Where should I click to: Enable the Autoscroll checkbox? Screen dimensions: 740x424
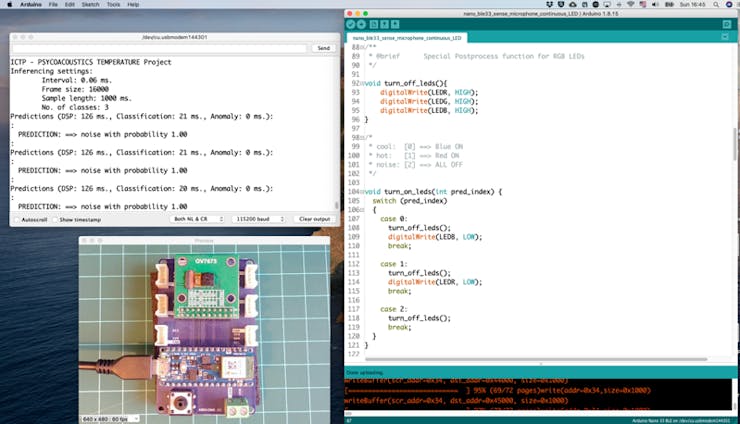(x=17, y=219)
